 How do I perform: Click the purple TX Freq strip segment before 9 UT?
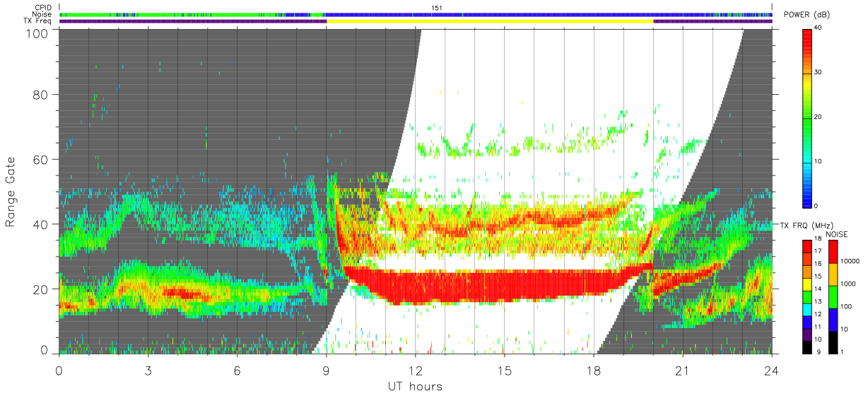193,21
